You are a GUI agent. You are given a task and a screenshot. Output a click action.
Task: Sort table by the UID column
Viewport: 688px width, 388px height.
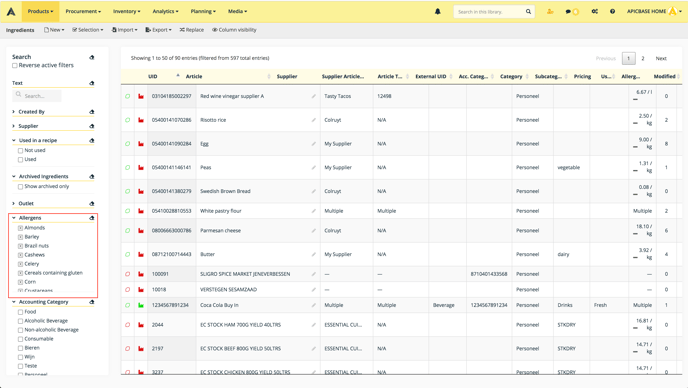coord(153,76)
